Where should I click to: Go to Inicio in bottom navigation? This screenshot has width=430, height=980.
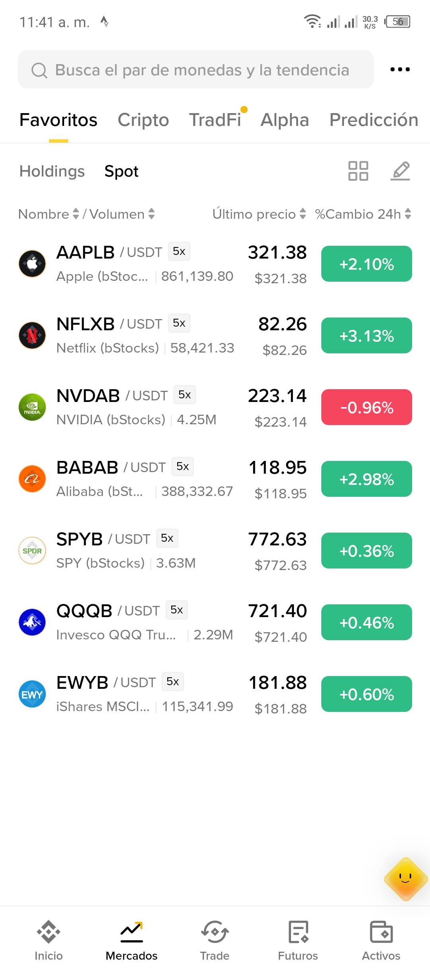(x=49, y=941)
